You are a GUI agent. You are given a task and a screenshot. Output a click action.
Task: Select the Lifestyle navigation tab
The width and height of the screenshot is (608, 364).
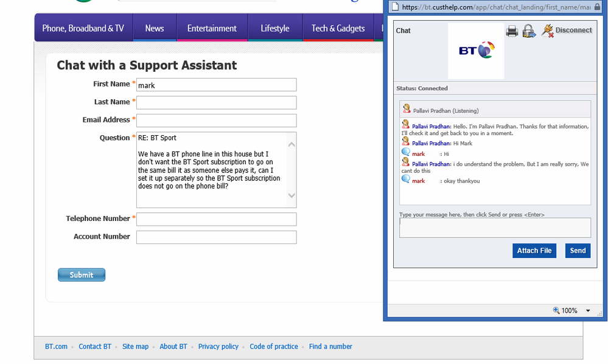(275, 28)
